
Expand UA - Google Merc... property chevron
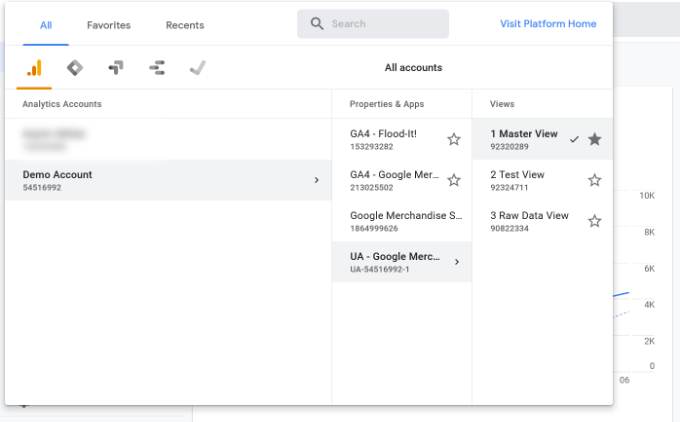pyautogui.click(x=457, y=262)
